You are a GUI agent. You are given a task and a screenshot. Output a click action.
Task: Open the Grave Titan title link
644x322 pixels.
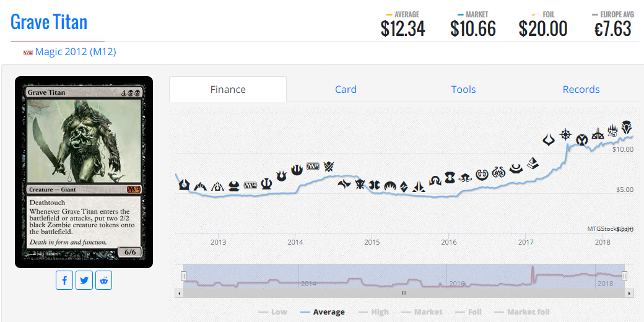(x=49, y=22)
